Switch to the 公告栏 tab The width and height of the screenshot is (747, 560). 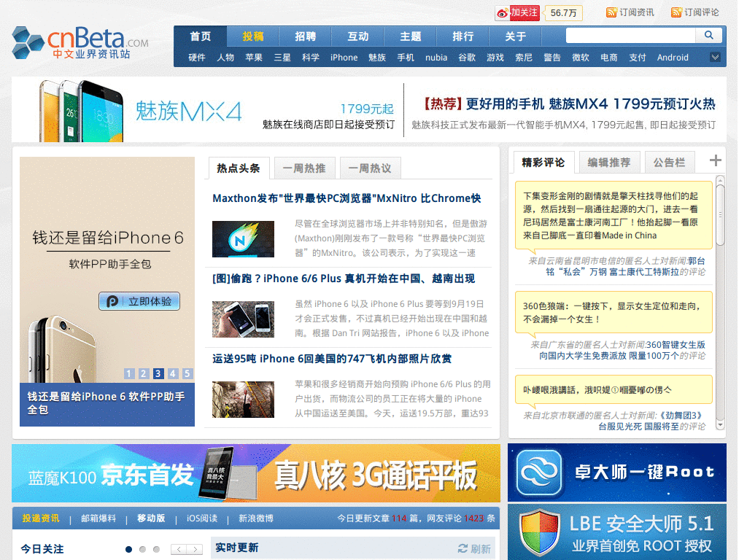pos(670,163)
